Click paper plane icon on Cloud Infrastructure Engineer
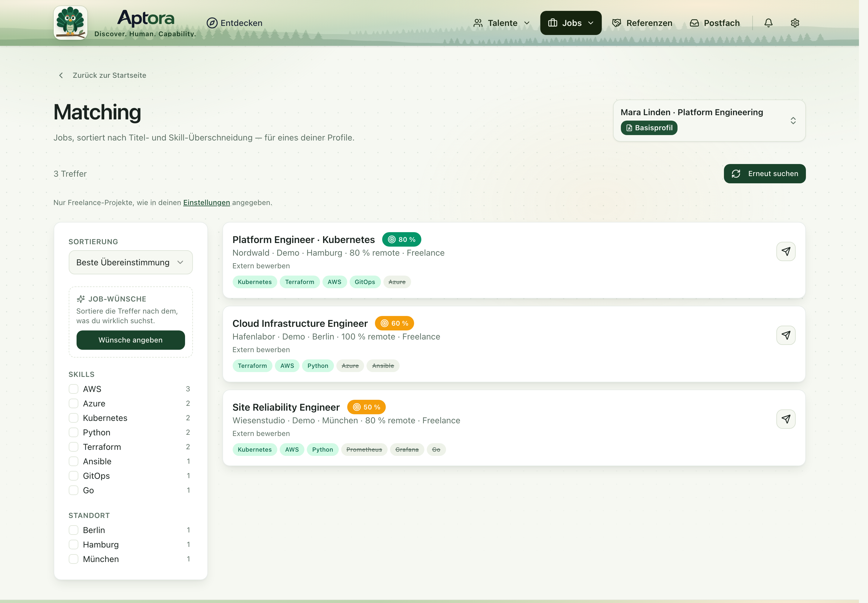The image size is (868, 603). tap(786, 335)
